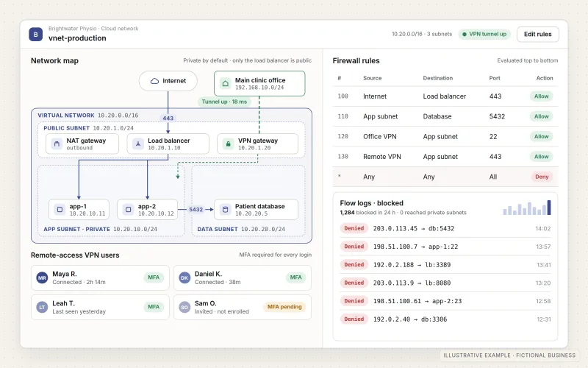
Task: Open the Edit rules button
Action: click(538, 34)
